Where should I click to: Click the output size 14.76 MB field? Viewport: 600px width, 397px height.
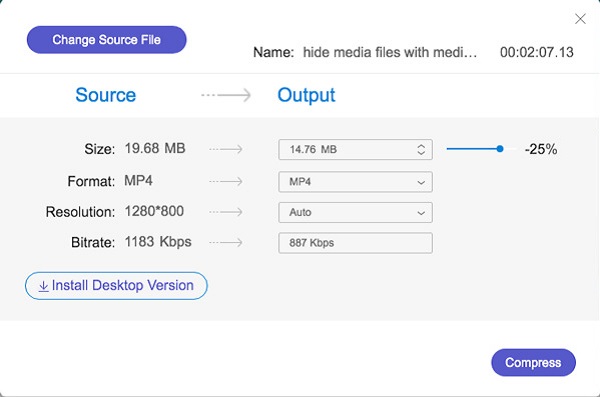coord(355,149)
